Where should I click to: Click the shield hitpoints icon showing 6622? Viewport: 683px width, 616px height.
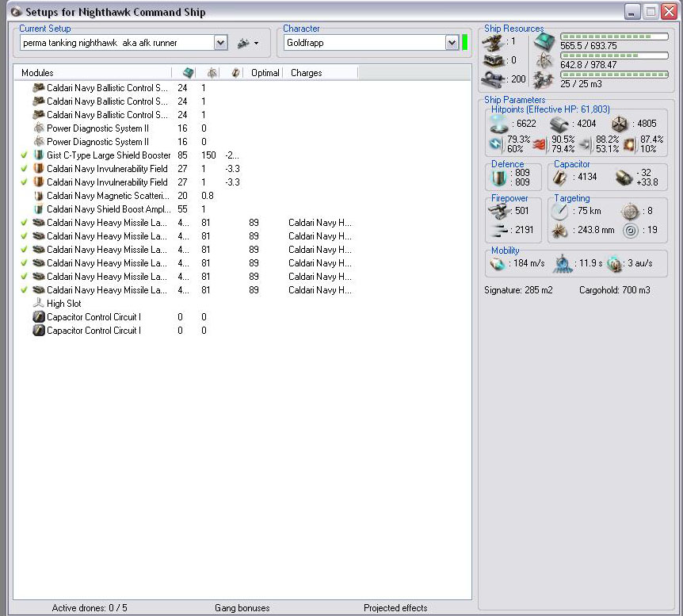coord(498,124)
